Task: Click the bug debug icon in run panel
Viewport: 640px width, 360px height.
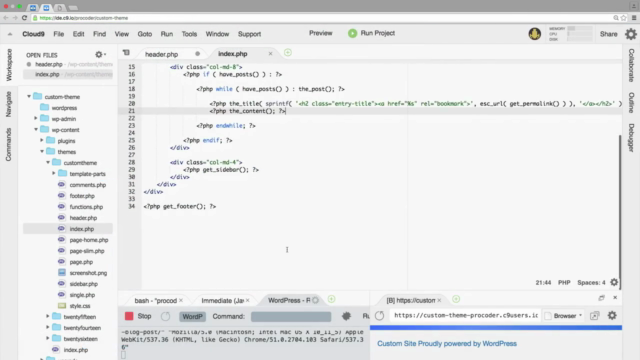Action: tap(346, 316)
